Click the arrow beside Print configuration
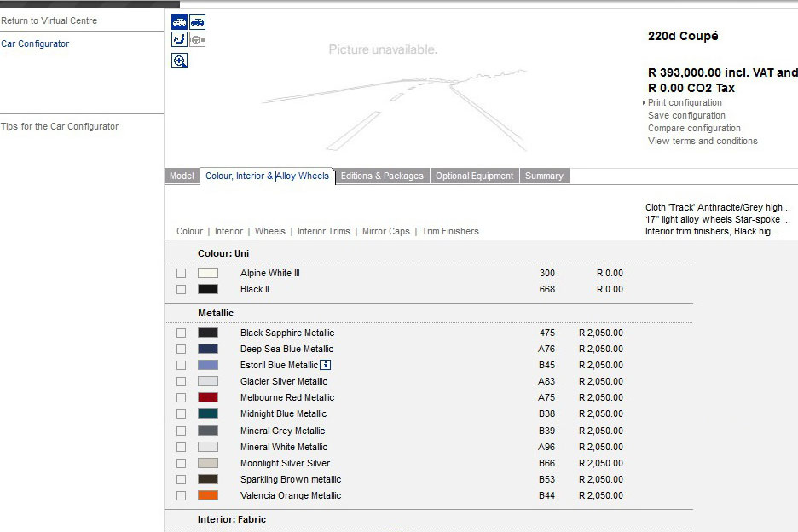This screenshot has width=798, height=532. [644, 103]
